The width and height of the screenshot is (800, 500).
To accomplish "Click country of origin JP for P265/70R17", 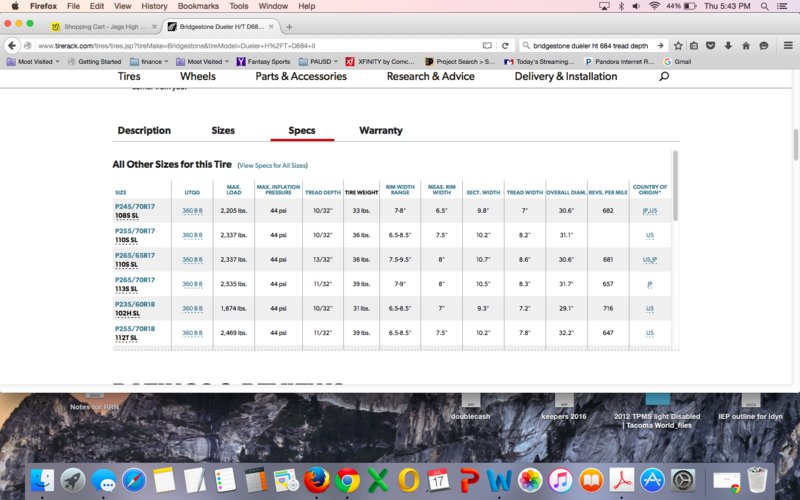I will pyautogui.click(x=649, y=284).
